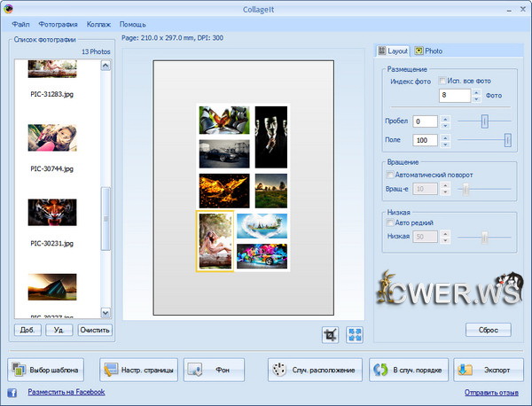Shuffle photos with В случ. порядке

click(x=408, y=370)
